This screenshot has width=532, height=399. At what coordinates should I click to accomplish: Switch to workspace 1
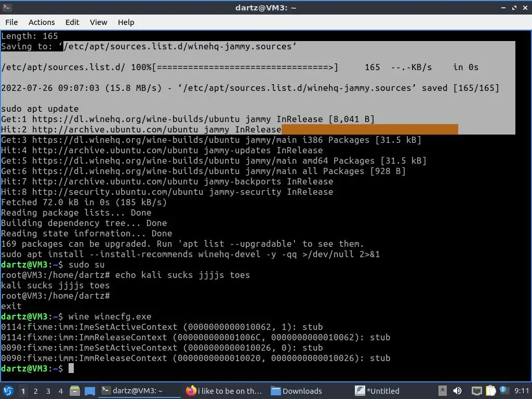(23, 391)
